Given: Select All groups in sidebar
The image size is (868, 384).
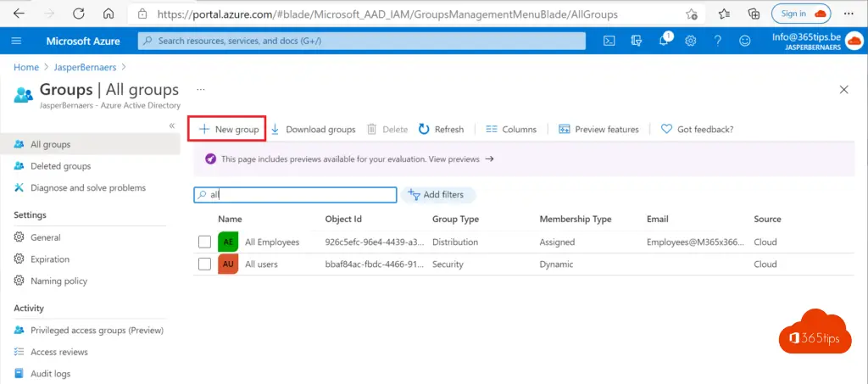Looking at the screenshot, I should [x=90, y=144].
